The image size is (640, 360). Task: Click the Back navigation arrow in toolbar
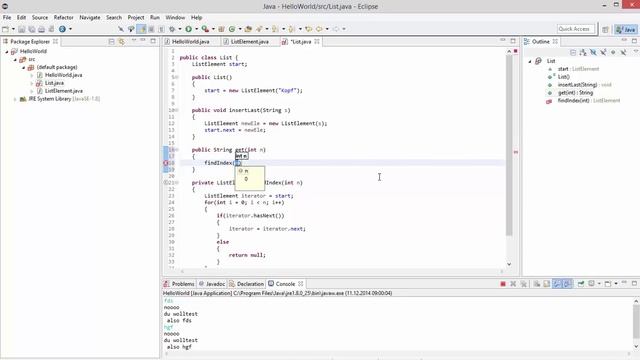(x=319, y=29)
